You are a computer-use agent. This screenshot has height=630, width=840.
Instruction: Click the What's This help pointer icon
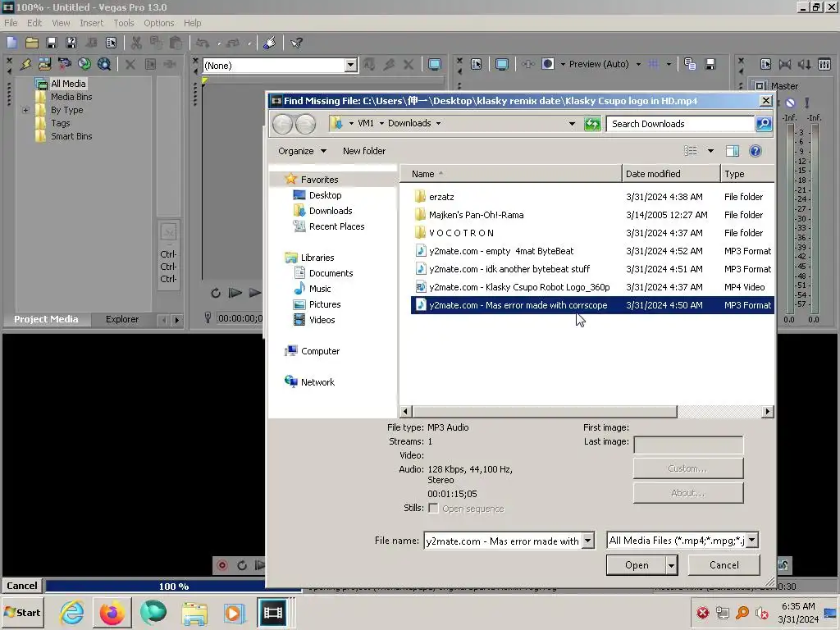296,43
